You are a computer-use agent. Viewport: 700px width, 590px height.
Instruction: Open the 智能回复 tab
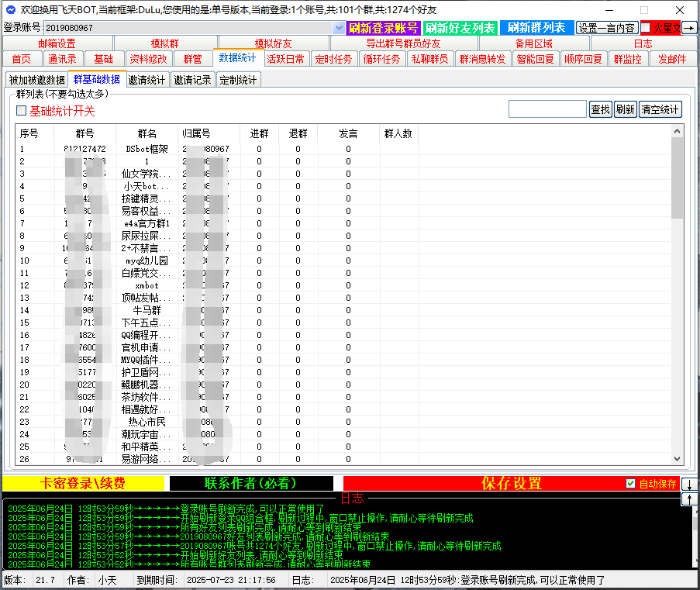click(535, 59)
